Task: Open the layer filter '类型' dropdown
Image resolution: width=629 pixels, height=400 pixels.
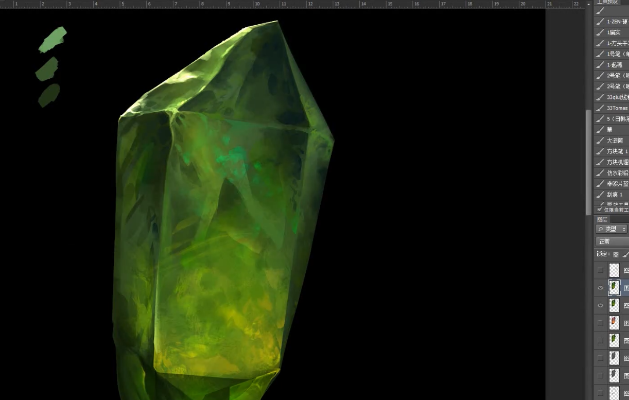Action: pos(612,229)
